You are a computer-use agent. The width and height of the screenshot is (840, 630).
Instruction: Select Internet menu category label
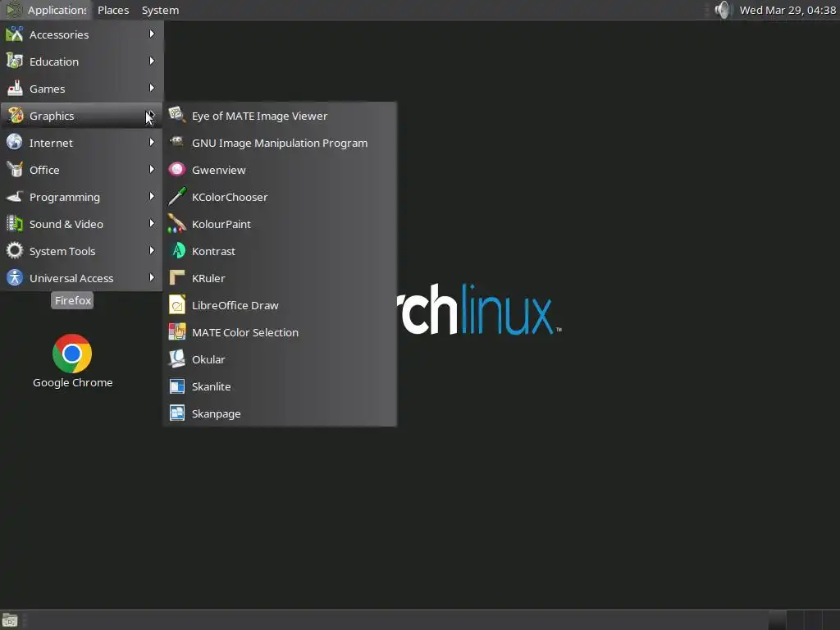(x=51, y=143)
